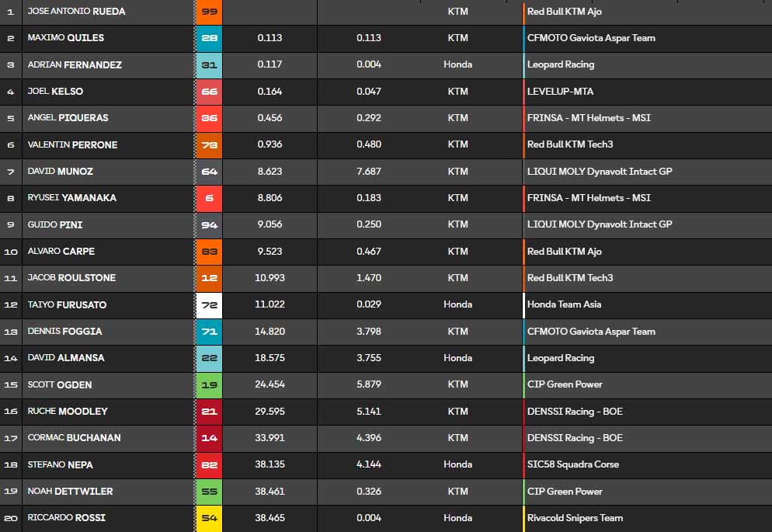The image size is (772, 532).
Task: Click the green number 19 badge
Action: tap(208, 384)
